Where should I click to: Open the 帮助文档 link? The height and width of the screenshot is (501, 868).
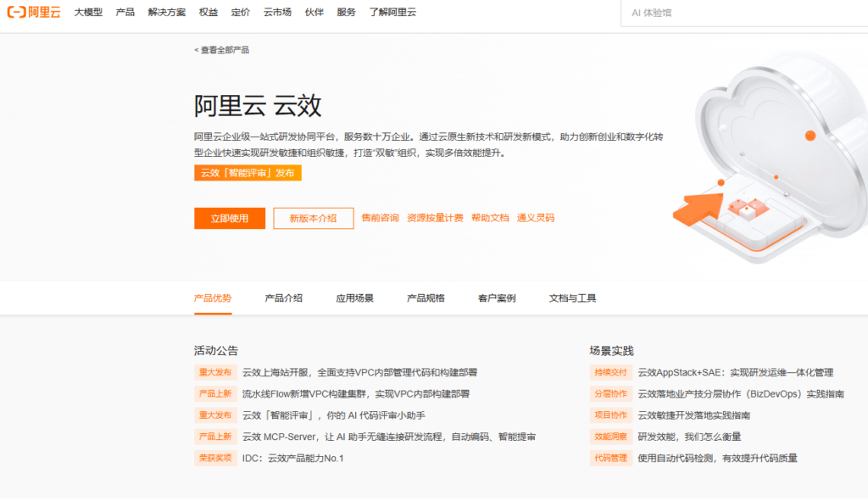point(490,218)
